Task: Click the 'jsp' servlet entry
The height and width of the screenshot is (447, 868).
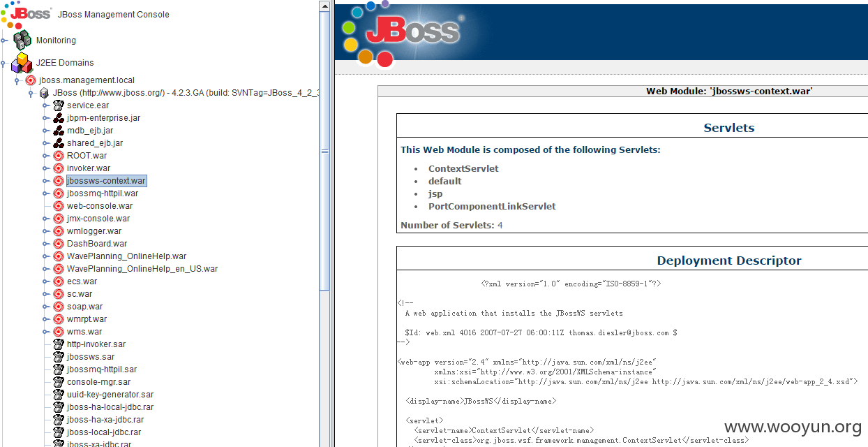Action: tap(435, 193)
